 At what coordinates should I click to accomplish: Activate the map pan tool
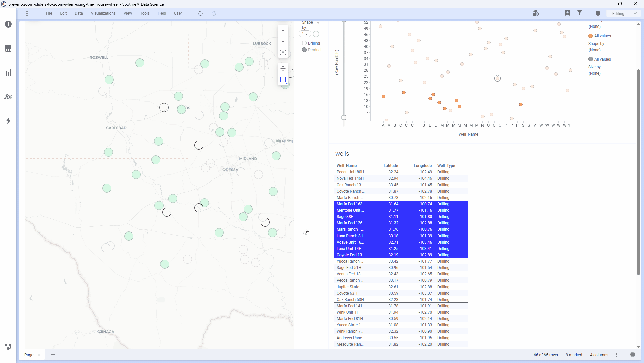coord(283,68)
